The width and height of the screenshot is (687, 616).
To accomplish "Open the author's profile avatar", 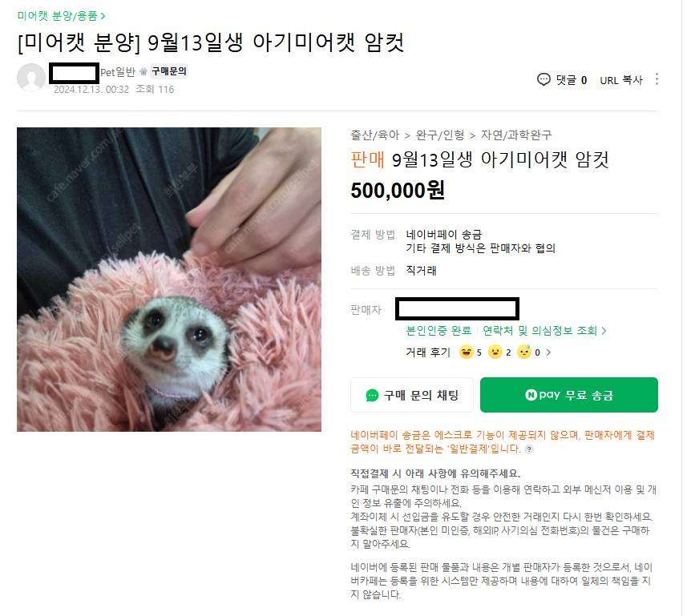I will (31, 77).
